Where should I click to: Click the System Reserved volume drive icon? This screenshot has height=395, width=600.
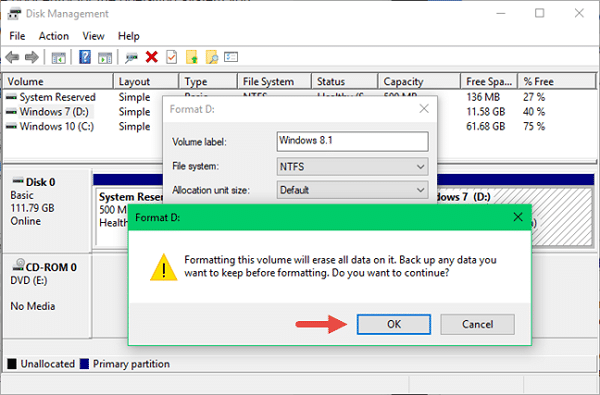[11, 97]
